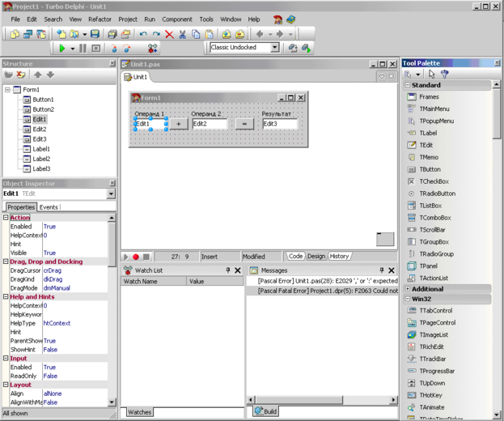The width and height of the screenshot is (504, 421).
Task: Click the green Run button in toolbar
Action: point(61,49)
